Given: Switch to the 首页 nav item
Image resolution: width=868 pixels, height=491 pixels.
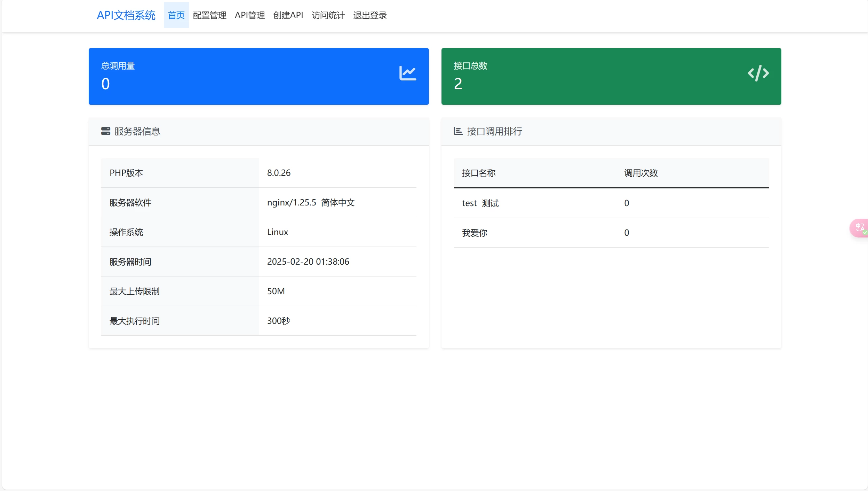Looking at the screenshot, I should (176, 15).
